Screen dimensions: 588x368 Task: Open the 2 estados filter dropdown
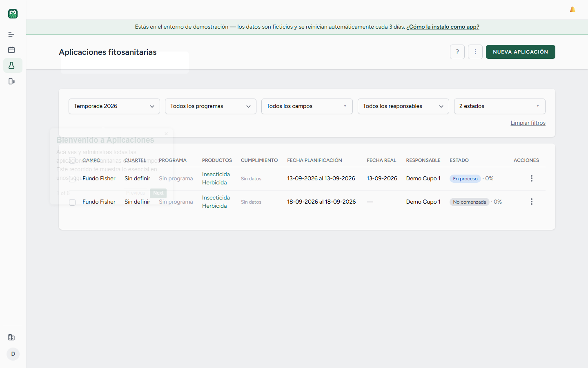tap(500, 106)
